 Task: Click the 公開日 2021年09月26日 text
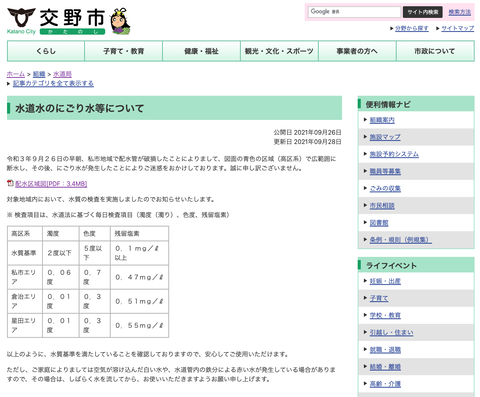click(x=307, y=132)
